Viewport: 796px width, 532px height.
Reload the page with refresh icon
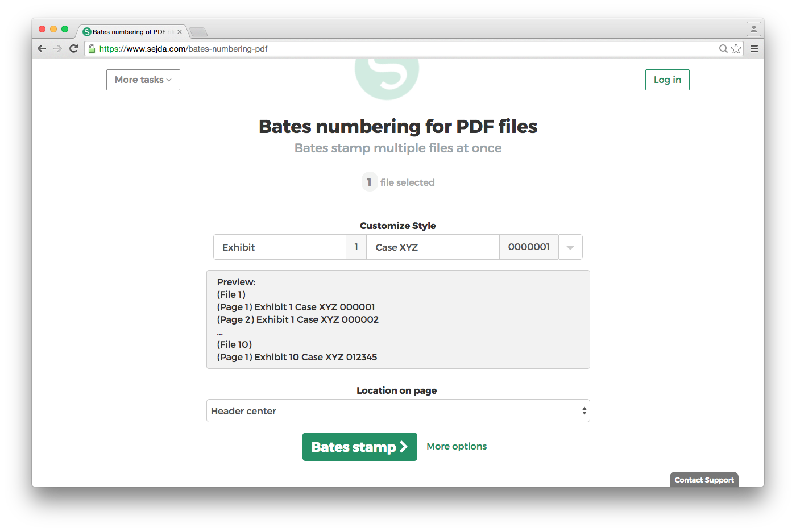coord(73,49)
